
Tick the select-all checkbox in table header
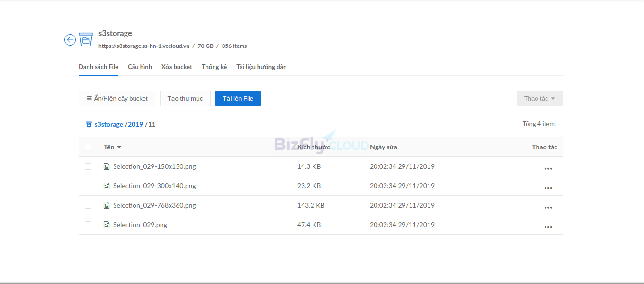(88, 147)
